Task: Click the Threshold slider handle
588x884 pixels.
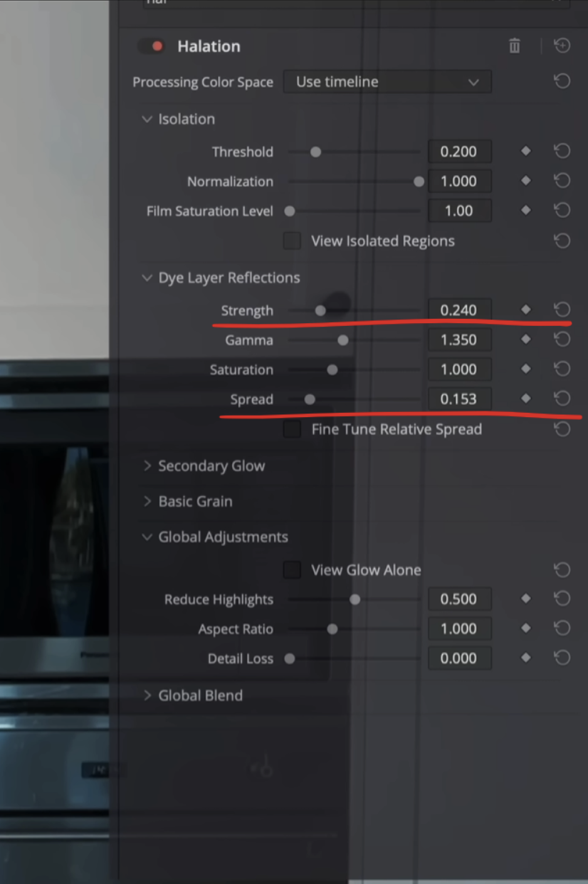Action: point(315,152)
